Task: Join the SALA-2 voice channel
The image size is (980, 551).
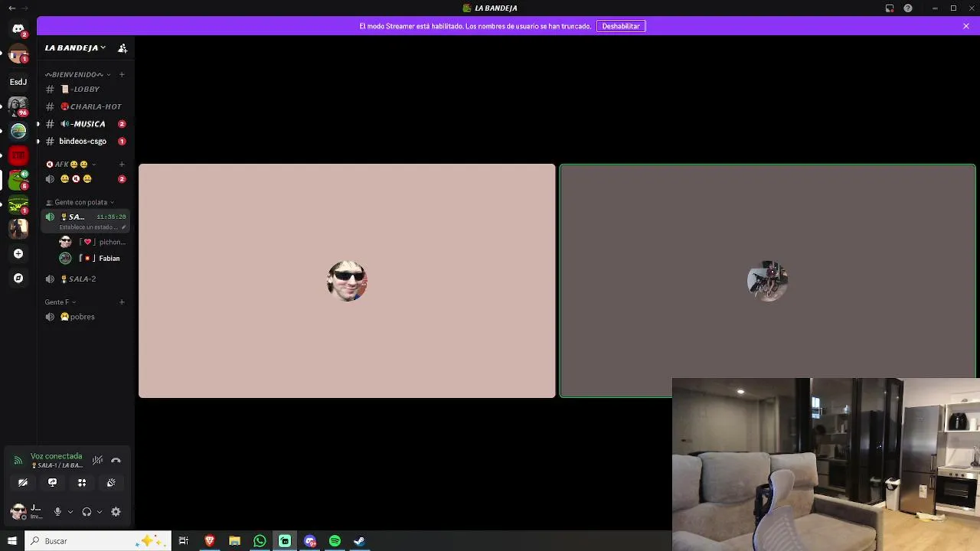Action: (x=86, y=279)
